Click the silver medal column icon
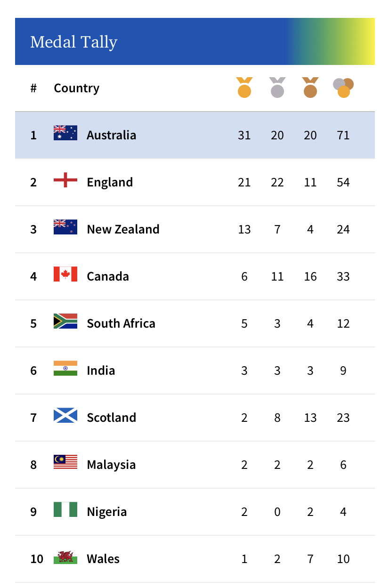 pyautogui.click(x=277, y=88)
